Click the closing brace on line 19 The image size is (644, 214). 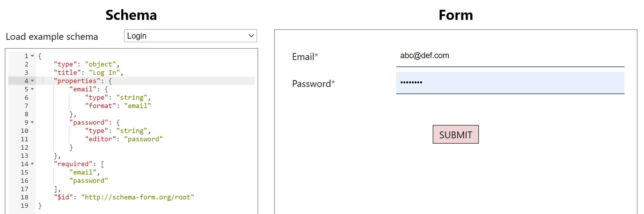(40, 205)
